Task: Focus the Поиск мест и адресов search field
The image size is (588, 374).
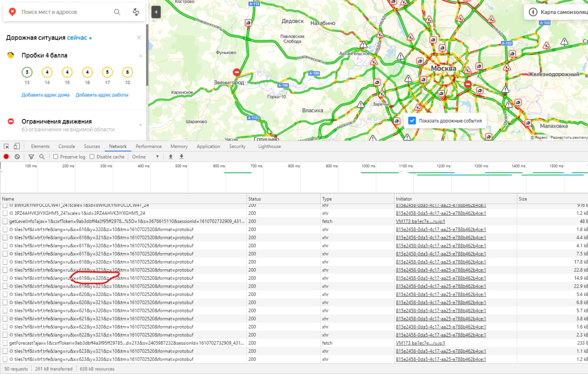Action: [x=64, y=12]
